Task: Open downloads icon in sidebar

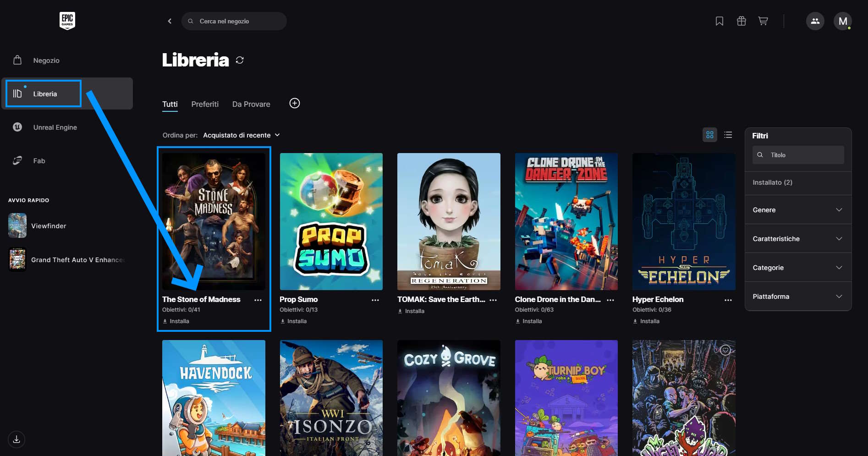Action: click(16, 439)
